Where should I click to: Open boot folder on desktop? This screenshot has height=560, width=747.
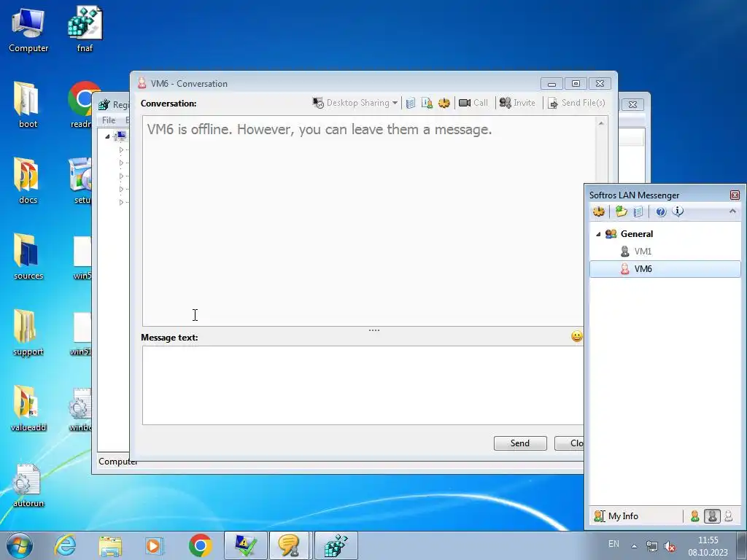click(x=28, y=105)
